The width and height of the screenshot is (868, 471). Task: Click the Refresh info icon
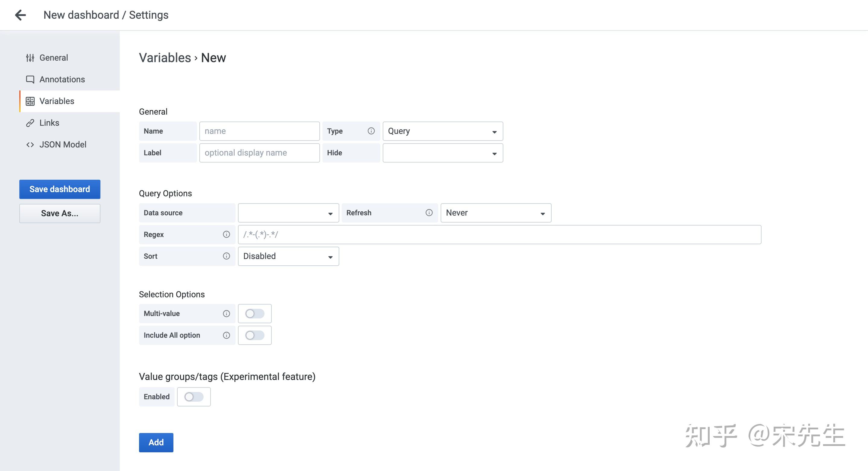[x=429, y=213]
